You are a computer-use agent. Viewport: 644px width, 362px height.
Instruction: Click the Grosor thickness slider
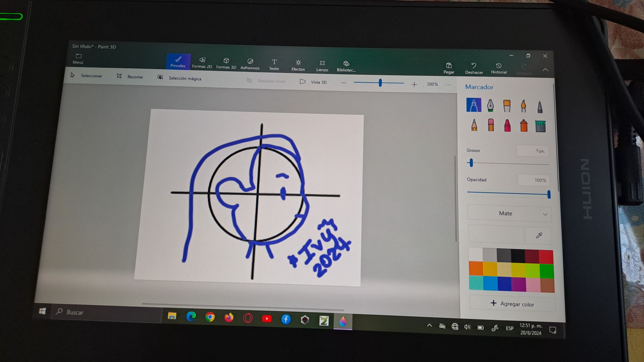point(508,163)
